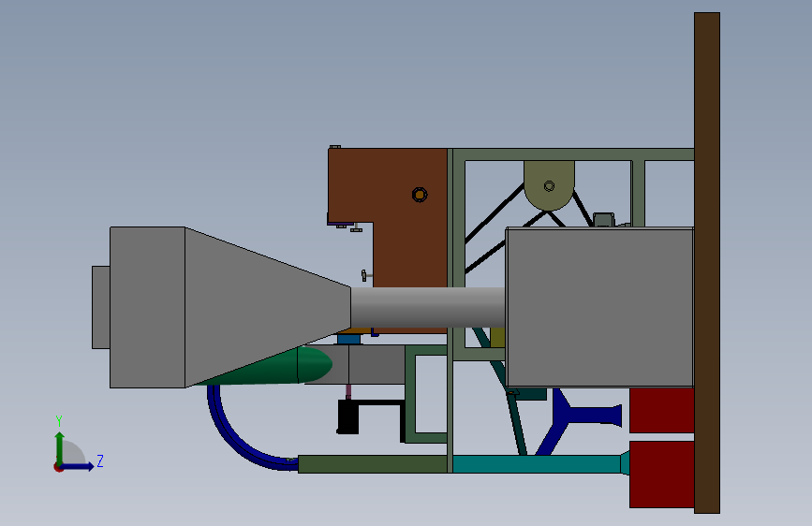Select the small gray end cap on far left
Image resolution: width=812 pixels, height=526 pixels.
coord(101,307)
